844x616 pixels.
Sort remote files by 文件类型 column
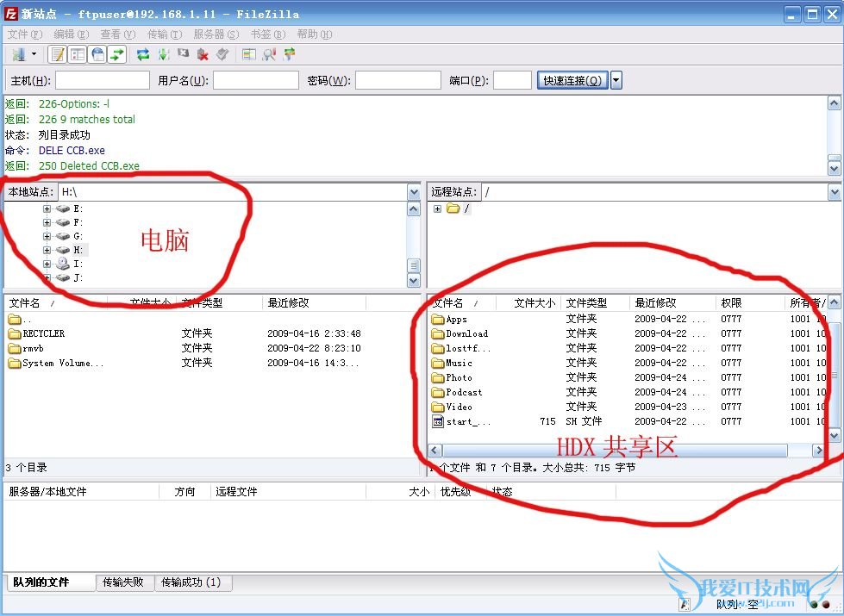596,303
